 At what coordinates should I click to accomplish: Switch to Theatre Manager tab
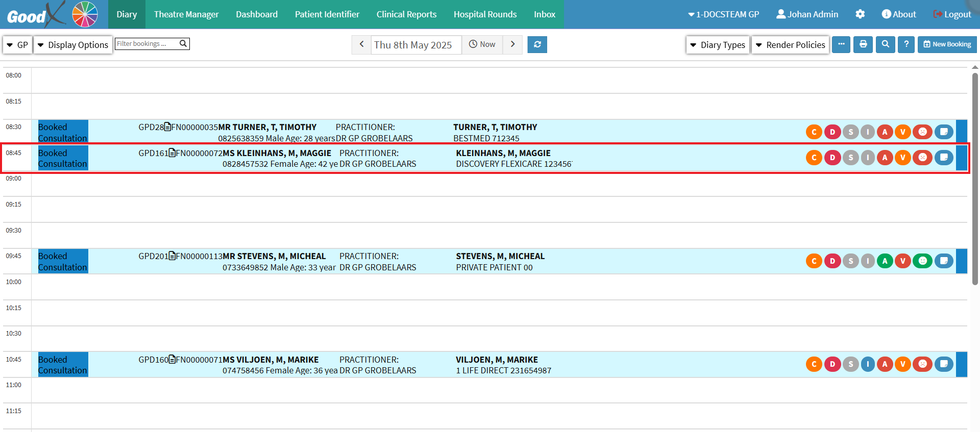point(186,14)
